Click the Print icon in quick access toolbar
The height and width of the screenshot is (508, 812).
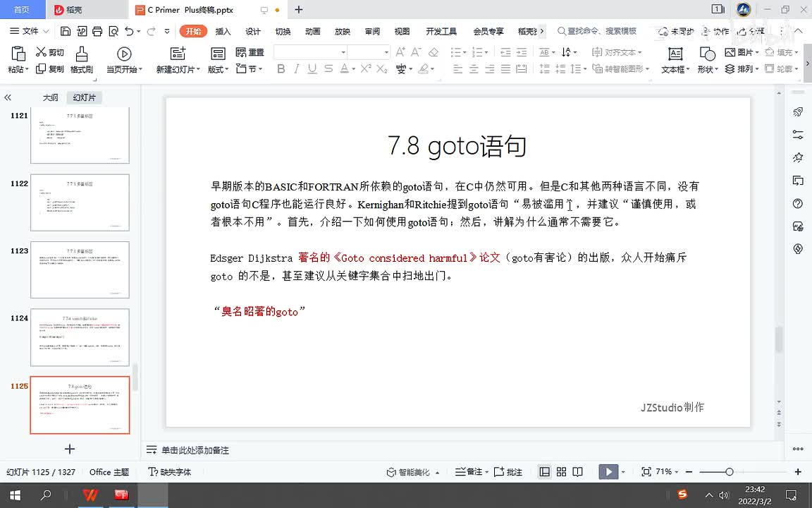[97, 31]
